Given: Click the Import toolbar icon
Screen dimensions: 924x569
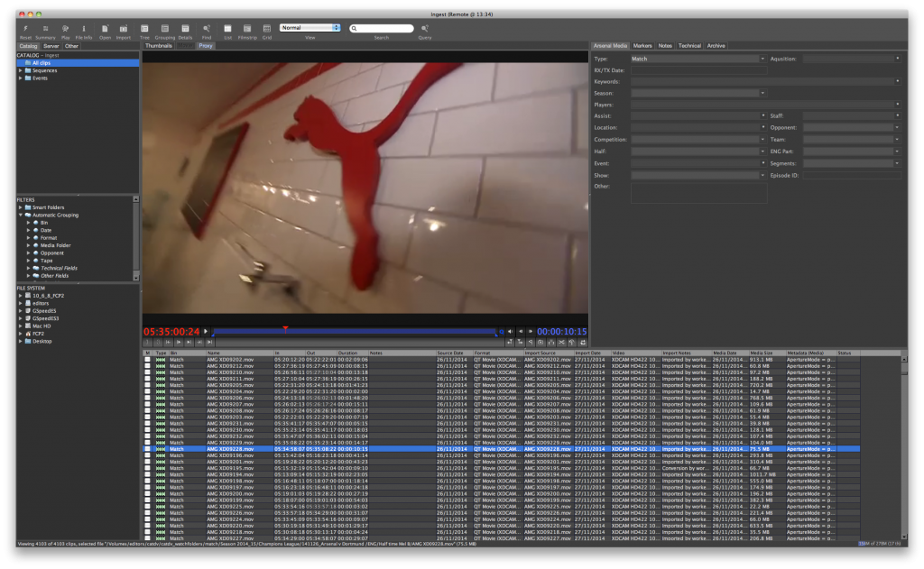Looking at the screenshot, I should click(123, 29).
